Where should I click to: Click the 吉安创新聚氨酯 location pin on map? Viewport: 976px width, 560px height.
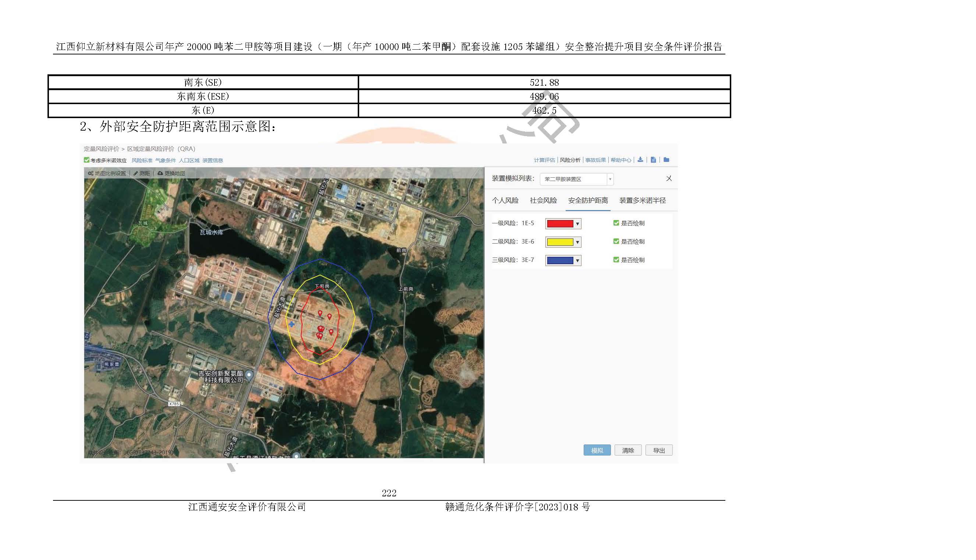249,374
